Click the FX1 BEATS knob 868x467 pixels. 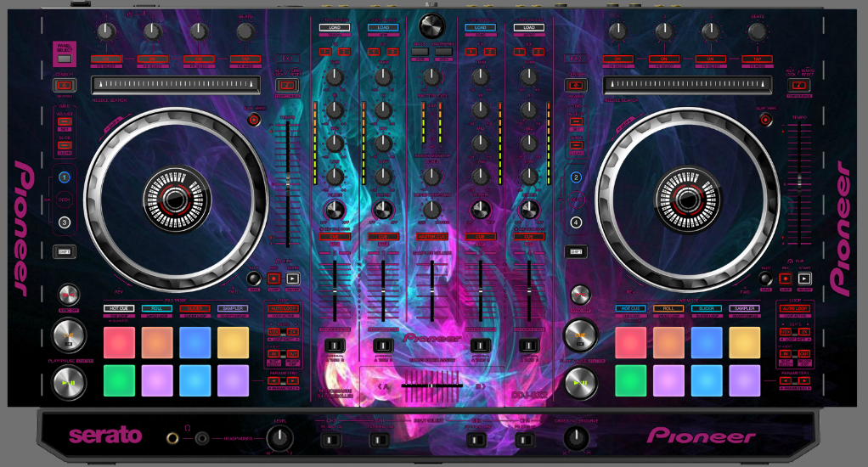(245, 32)
